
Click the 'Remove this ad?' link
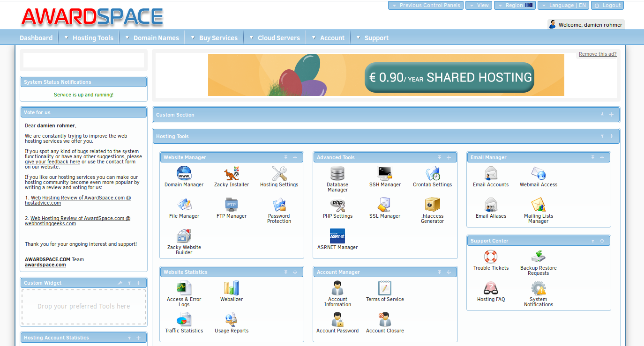pos(598,54)
